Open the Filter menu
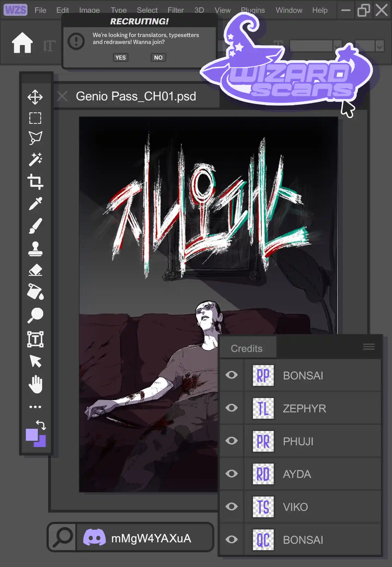 click(x=176, y=10)
